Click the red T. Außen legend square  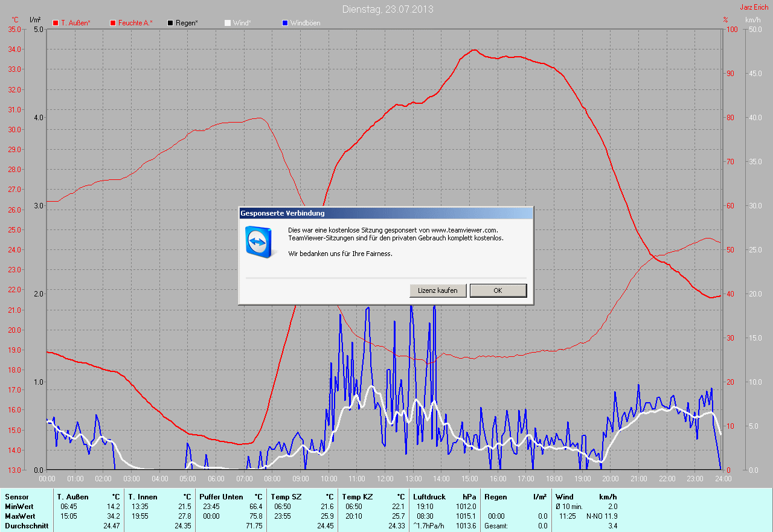[x=56, y=23]
